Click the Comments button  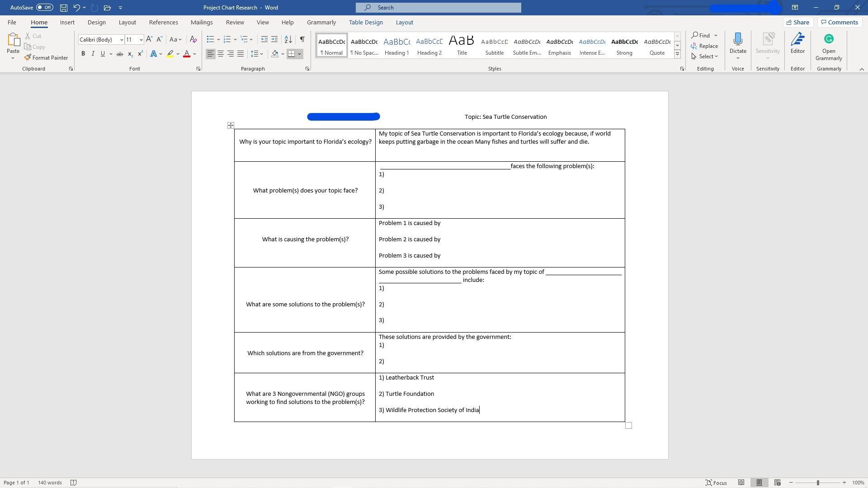click(840, 22)
